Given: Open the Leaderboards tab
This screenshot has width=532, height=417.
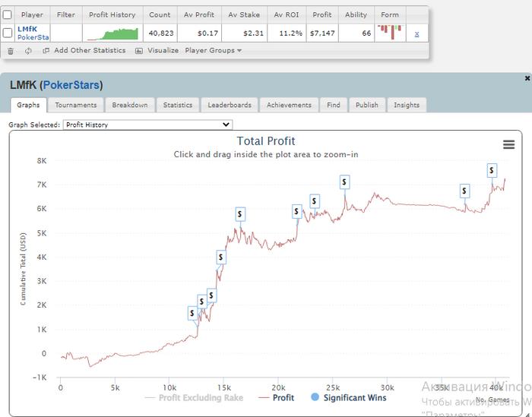Looking at the screenshot, I should click(230, 105).
